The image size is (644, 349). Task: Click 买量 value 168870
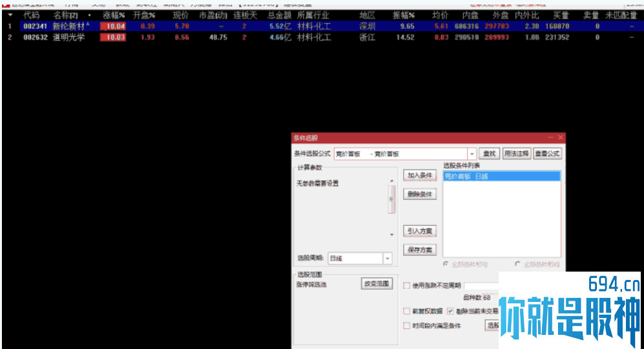tap(557, 26)
